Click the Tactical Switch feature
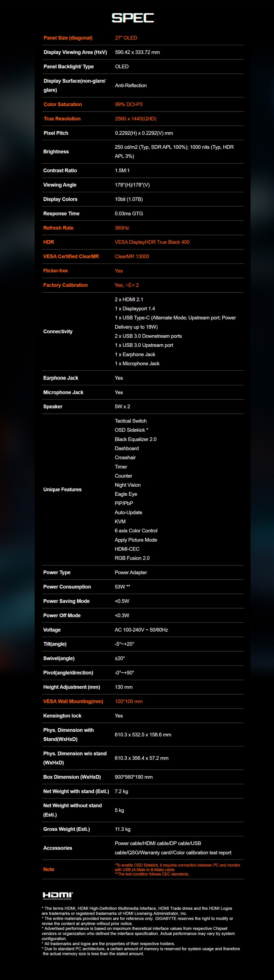The width and height of the screenshot is (274, 980). (x=130, y=421)
